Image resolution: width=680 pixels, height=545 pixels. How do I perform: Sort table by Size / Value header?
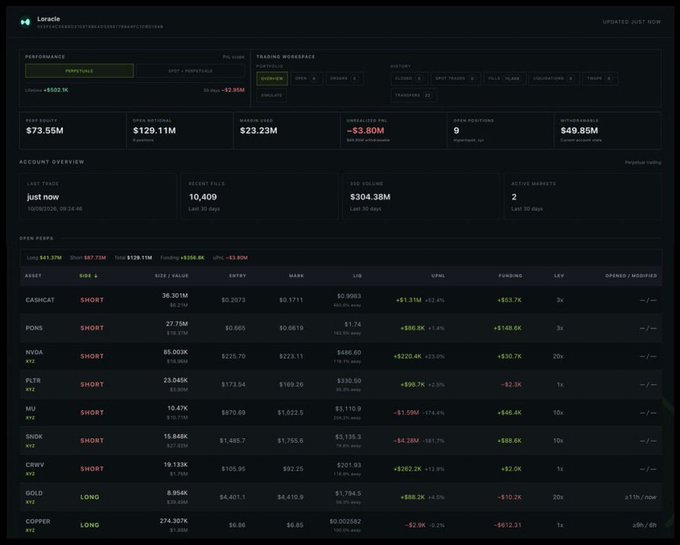[171, 276]
